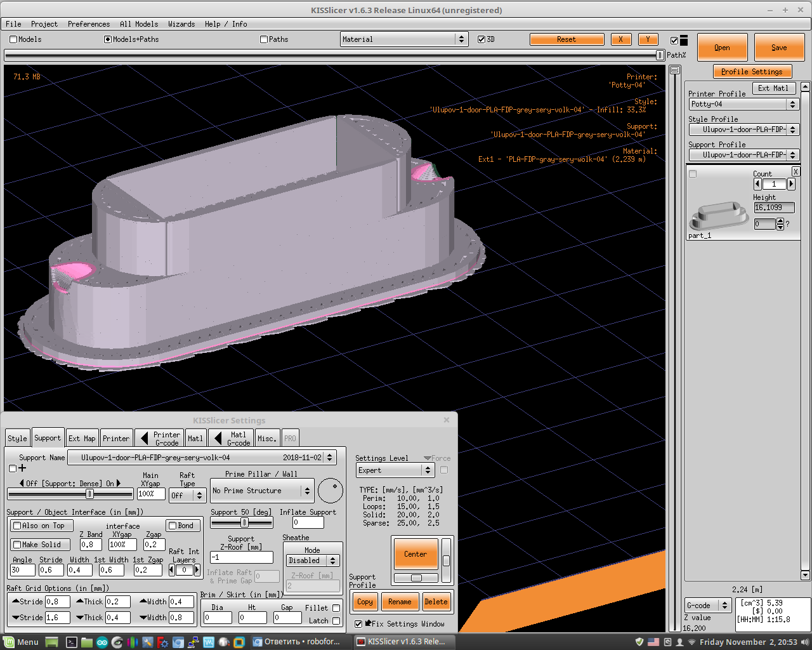Screen dimensions: 812x650
Task: Enable the Also on Top checkbox
Action: coord(18,526)
